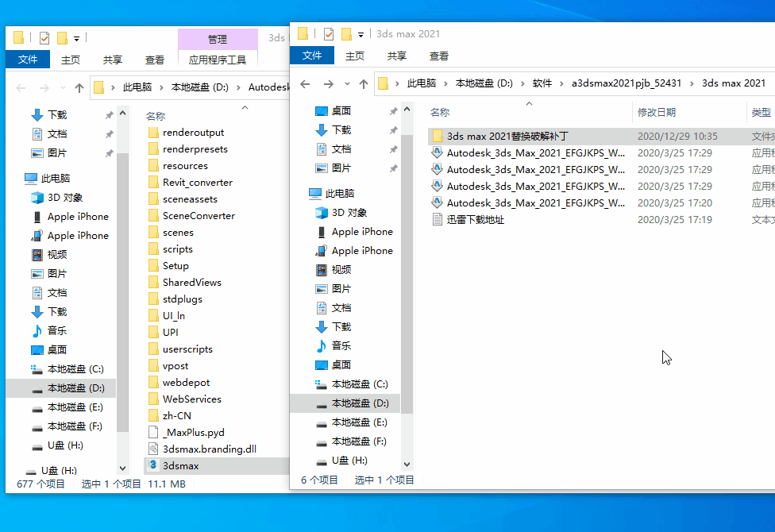Image resolution: width=775 pixels, height=532 pixels.
Task: Click the 类型 column header in the right window
Action: tap(761, 112)
